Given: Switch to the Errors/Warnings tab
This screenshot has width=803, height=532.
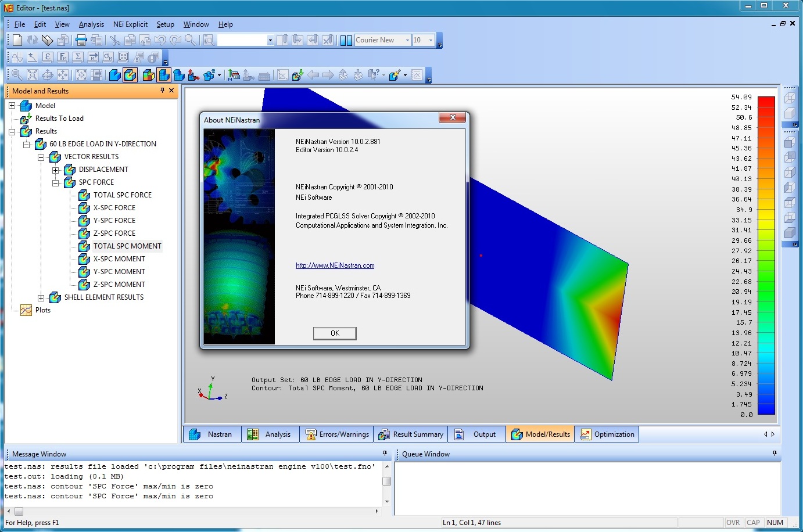Looking at the screenshot, I should coord(337,434).
